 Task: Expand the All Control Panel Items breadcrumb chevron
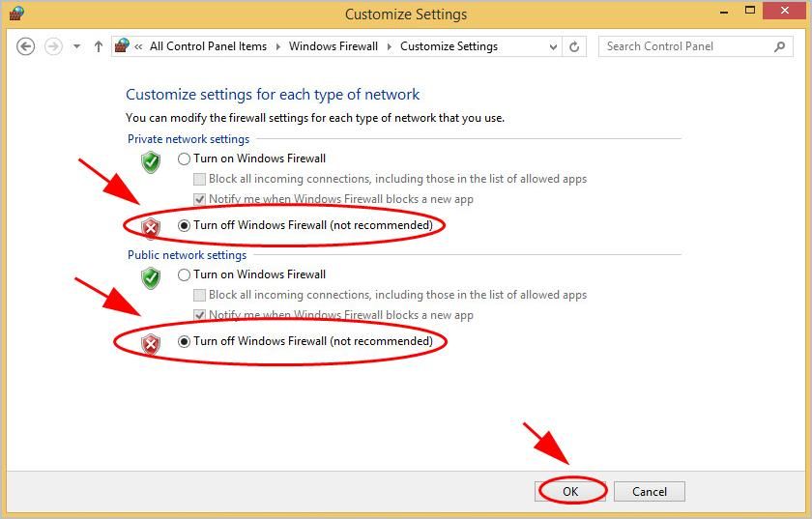point(276,46)
